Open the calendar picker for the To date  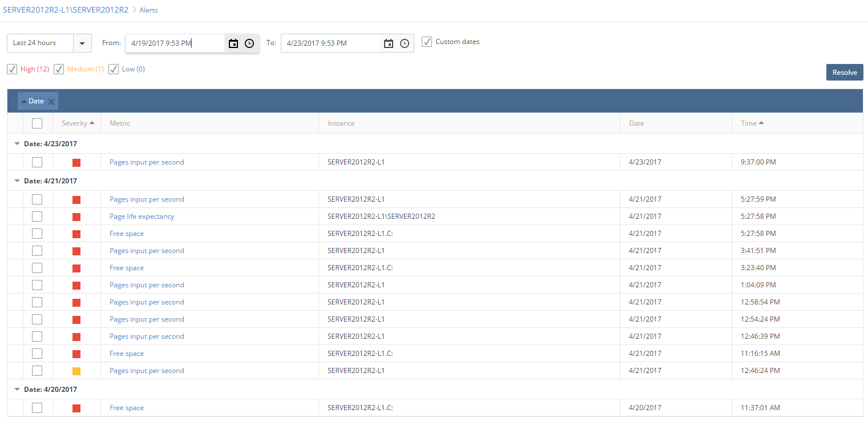click(389, 43)
